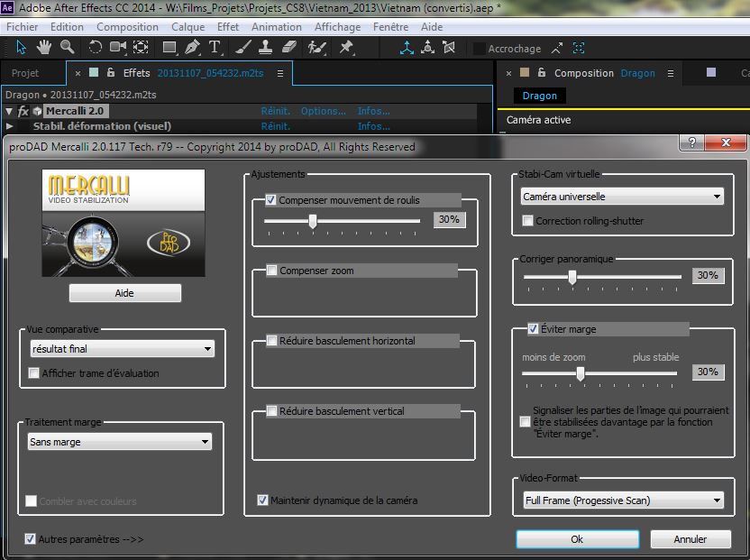The width and height of the screenshot is (750, 560).
Task: Enable Correction rolling-shutter checkbox
Action: click(x=527, y=221)
